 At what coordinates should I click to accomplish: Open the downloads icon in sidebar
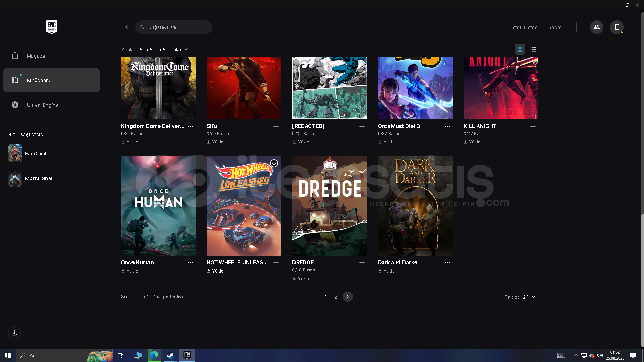(14, 333)
